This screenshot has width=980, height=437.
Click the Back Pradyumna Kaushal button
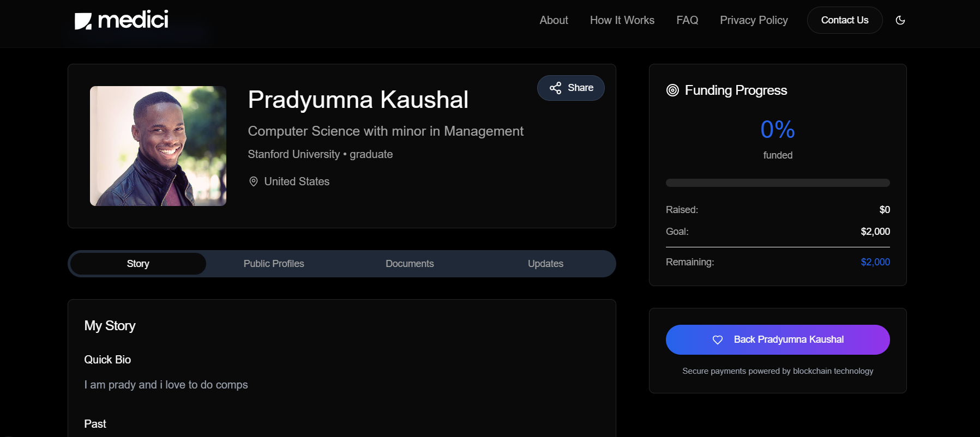click(x=777, y=339)
